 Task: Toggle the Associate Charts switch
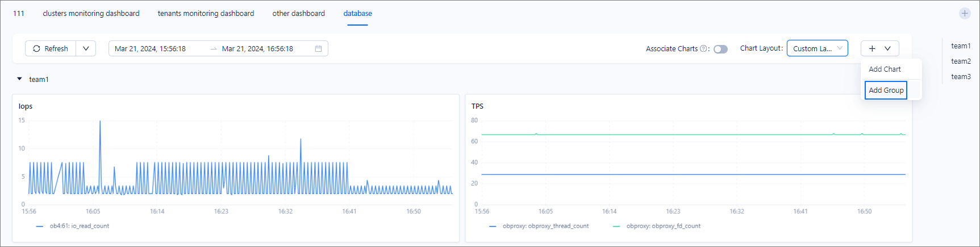720,49
